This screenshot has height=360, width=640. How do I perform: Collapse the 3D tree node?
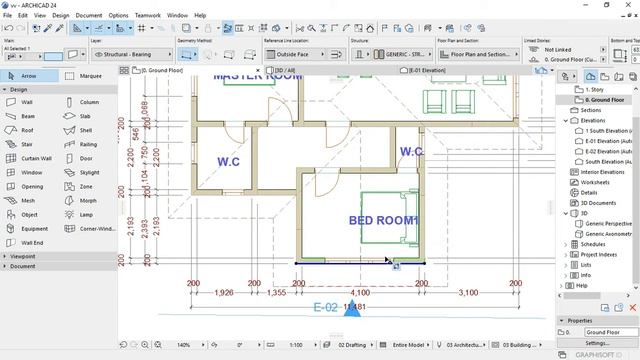coord(566,213)
